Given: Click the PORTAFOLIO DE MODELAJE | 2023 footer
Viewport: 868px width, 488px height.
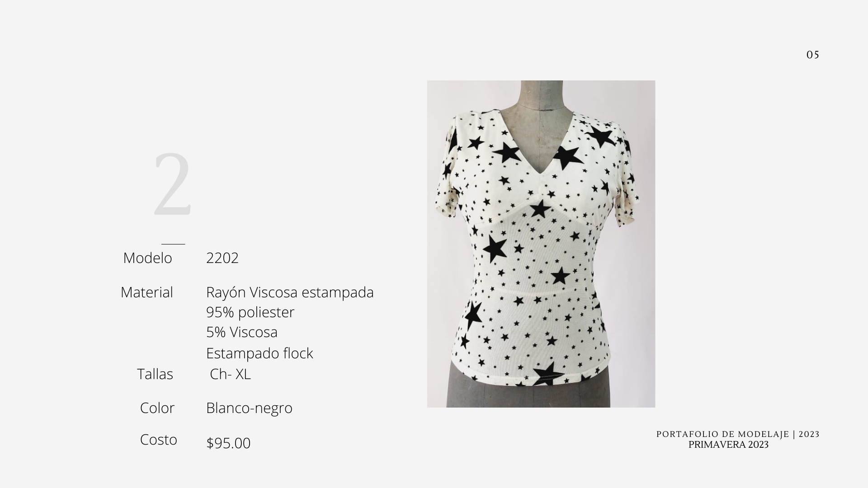Looking at the screenshot, I should pos(738,434).
